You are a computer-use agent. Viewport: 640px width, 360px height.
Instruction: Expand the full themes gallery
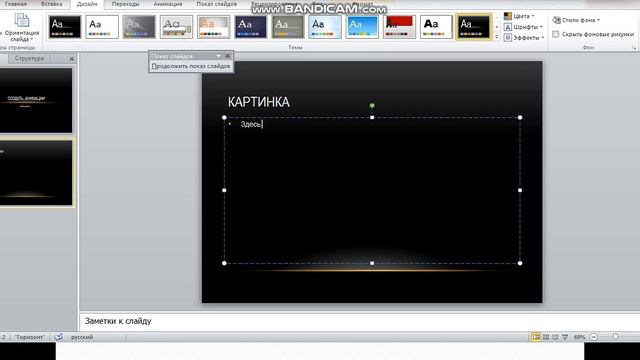tap(497, 37)
